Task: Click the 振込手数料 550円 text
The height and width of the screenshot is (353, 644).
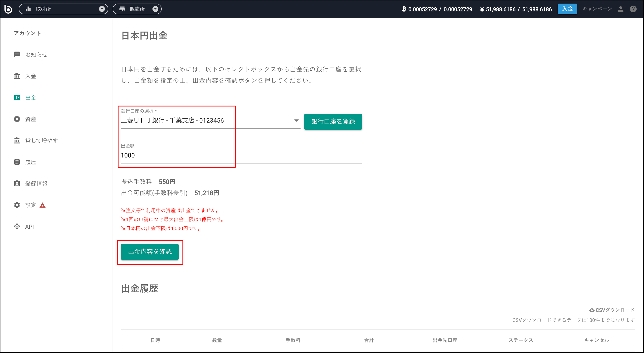Action: 148,182
